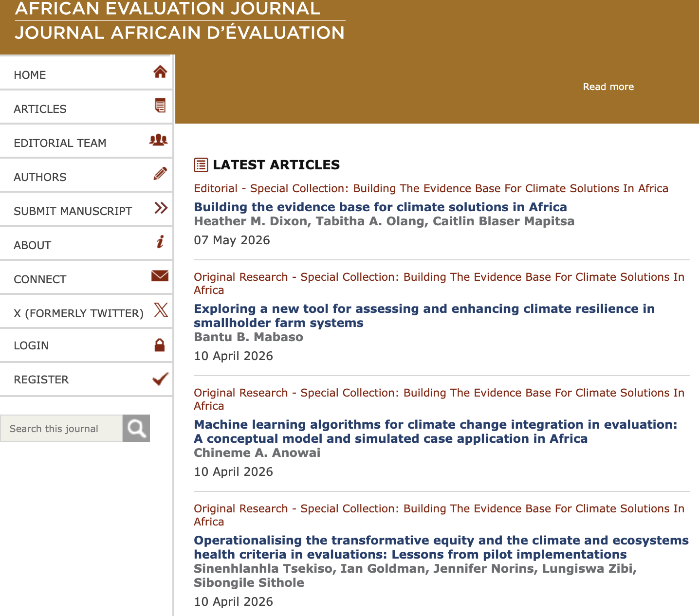This screenshot has height=616, width=699.
Task: Focus the Search this journal field
Action: [61, 428]
